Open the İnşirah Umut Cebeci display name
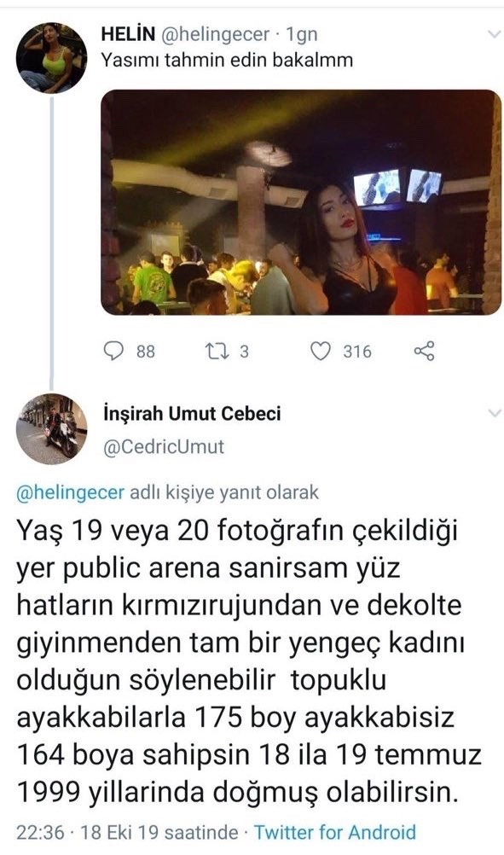 point(192,413)
